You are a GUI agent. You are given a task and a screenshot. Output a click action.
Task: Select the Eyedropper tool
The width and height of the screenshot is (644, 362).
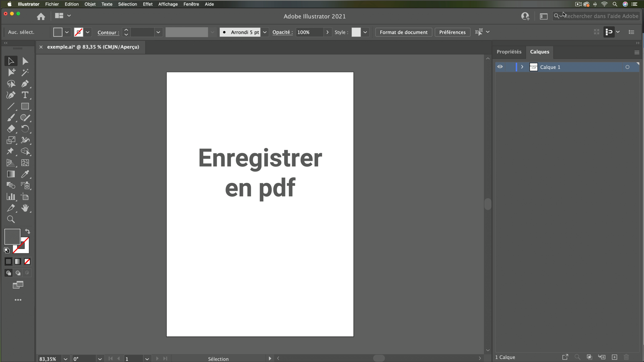pos(25,174)
